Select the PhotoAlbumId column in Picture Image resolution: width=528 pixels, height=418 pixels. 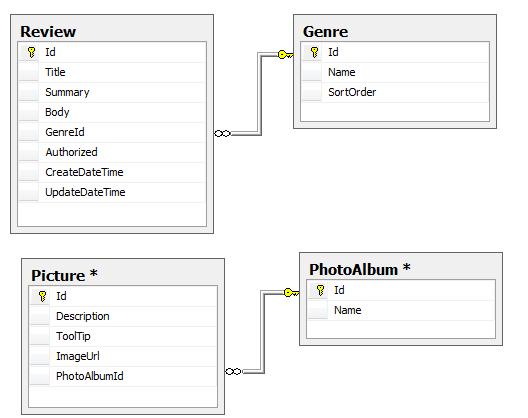123,376
